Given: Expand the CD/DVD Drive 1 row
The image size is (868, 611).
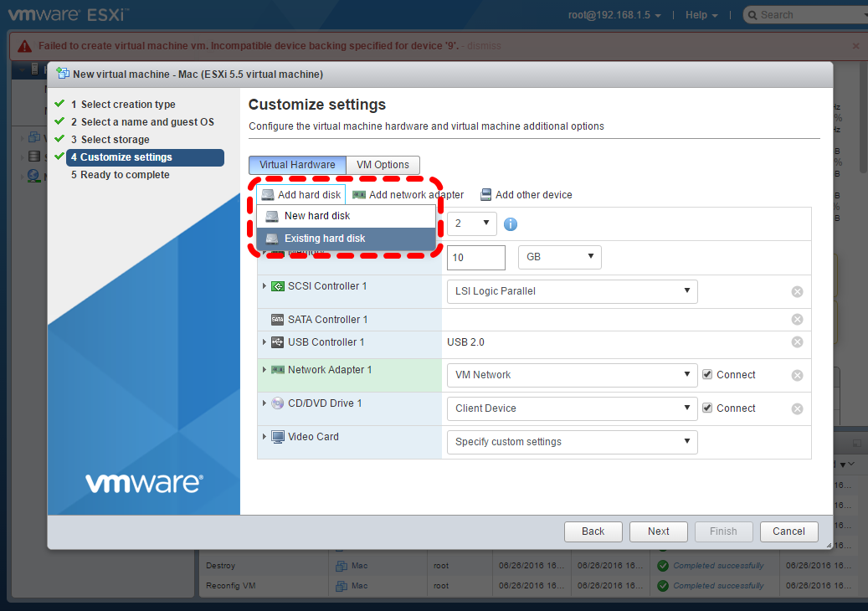Looking at the screenshot, I should click(264, 403).
